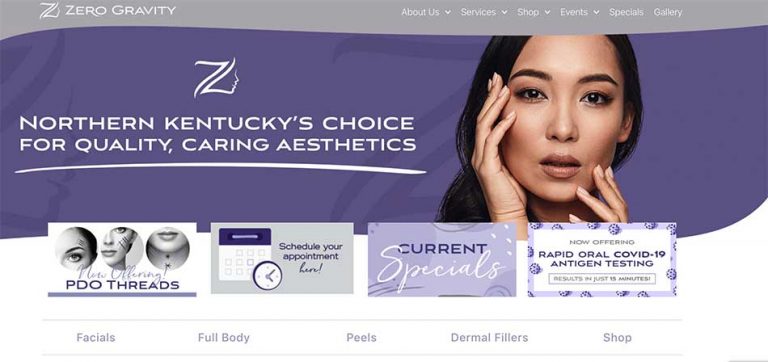Click the Shop link in category row
This screenshot has width=768, height=362.
617,338
